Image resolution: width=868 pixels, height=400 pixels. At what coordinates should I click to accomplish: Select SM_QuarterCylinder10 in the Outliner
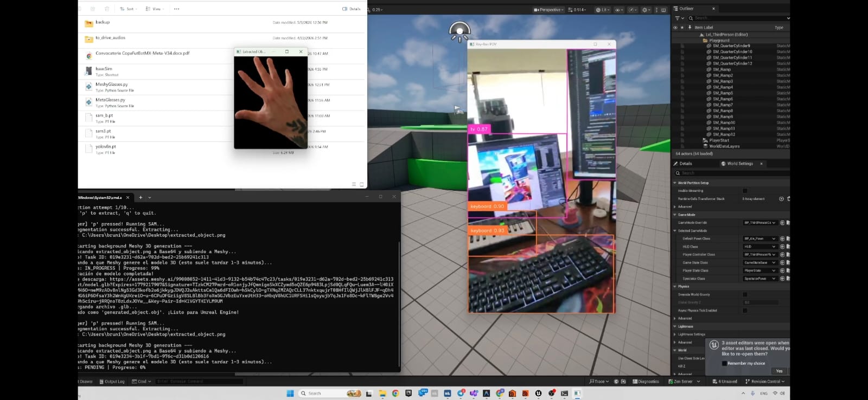732,51
